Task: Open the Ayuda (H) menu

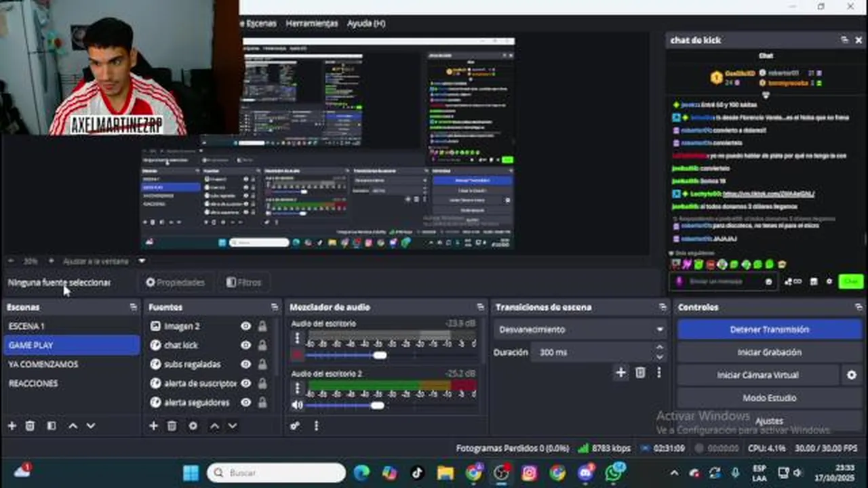Action: pos(366,23)
